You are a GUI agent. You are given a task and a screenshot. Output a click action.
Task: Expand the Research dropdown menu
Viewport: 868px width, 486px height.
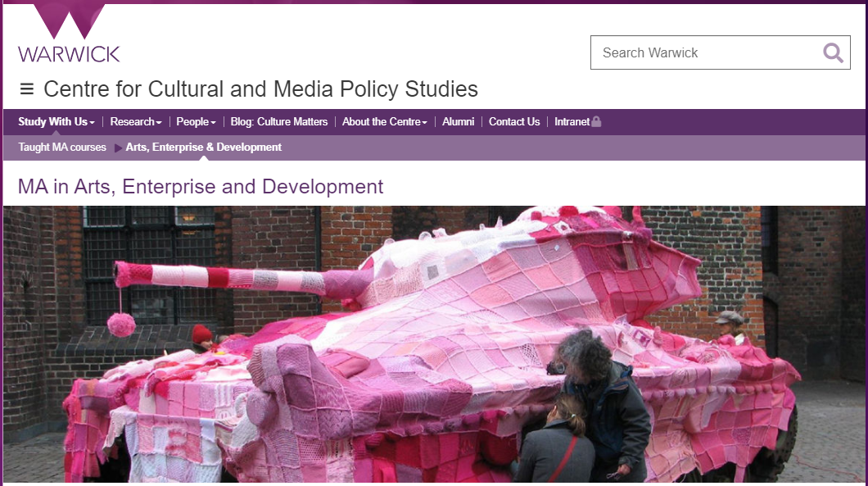coord(136,122)
